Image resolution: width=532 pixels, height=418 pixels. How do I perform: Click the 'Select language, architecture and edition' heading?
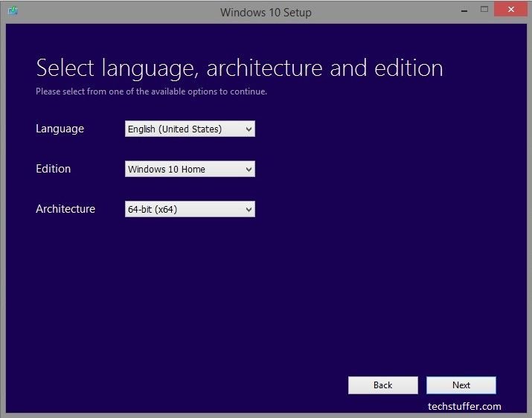tap(240, 68)
